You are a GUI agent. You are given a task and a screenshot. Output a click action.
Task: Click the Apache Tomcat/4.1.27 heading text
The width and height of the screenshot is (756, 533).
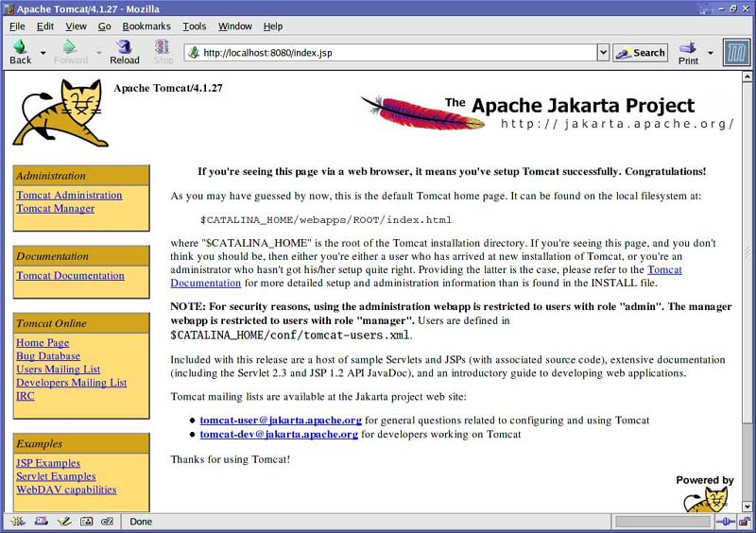click(168, 88)
